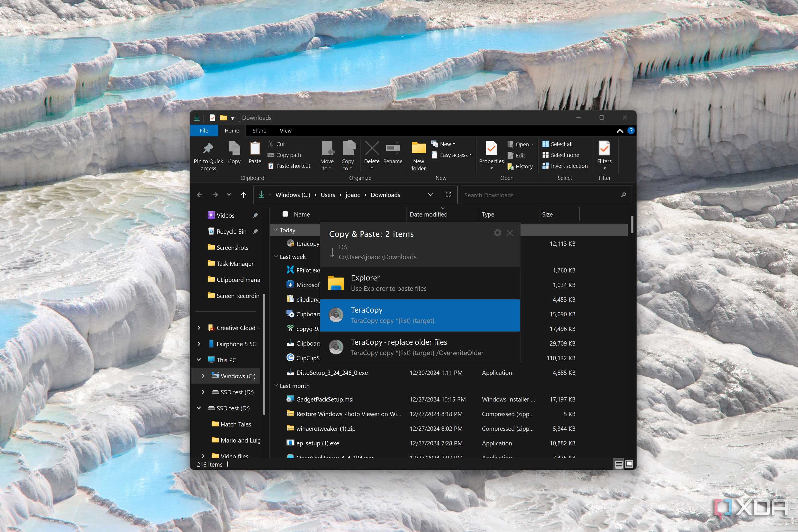The image size is (798, 532).
Task: Switch to the View ribbon tab
Action: 286,130
